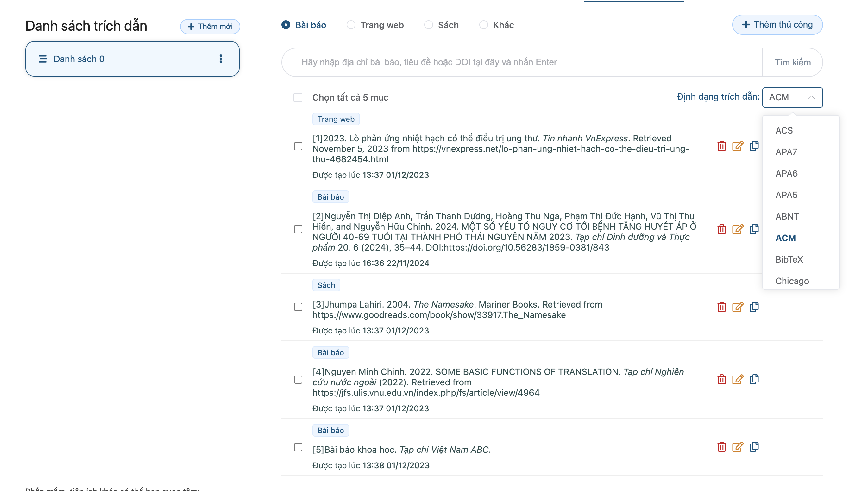Click the Tìm kiếm search button
The width and height of the screenshot is (868, 491).
(792, 62)
